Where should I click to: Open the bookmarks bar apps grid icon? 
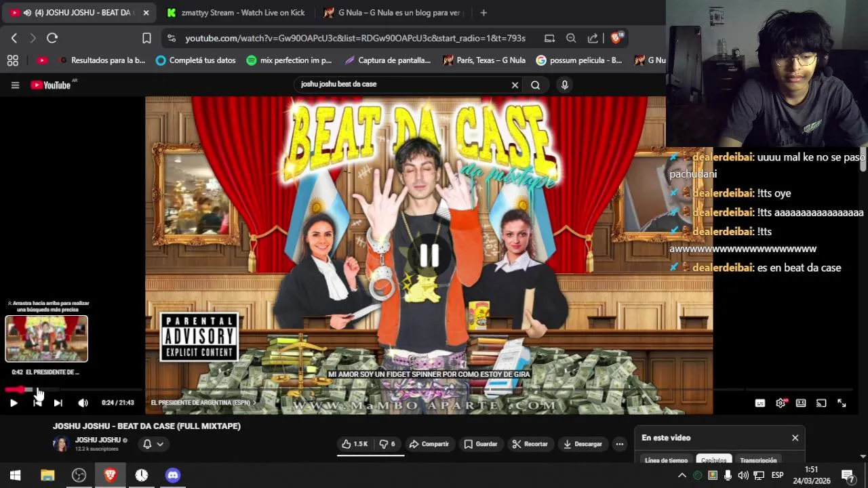click(12, 60)
